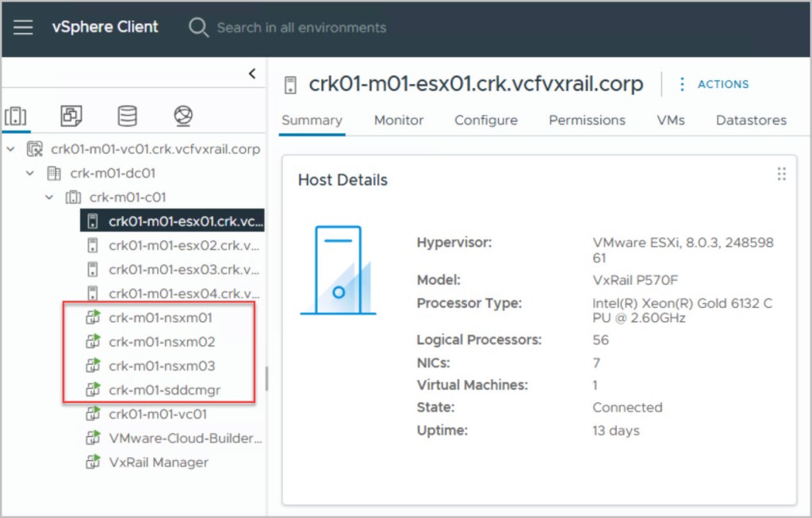Open the Configure tab
This screenshot has width=812, height=518.
tap(485, 121)
